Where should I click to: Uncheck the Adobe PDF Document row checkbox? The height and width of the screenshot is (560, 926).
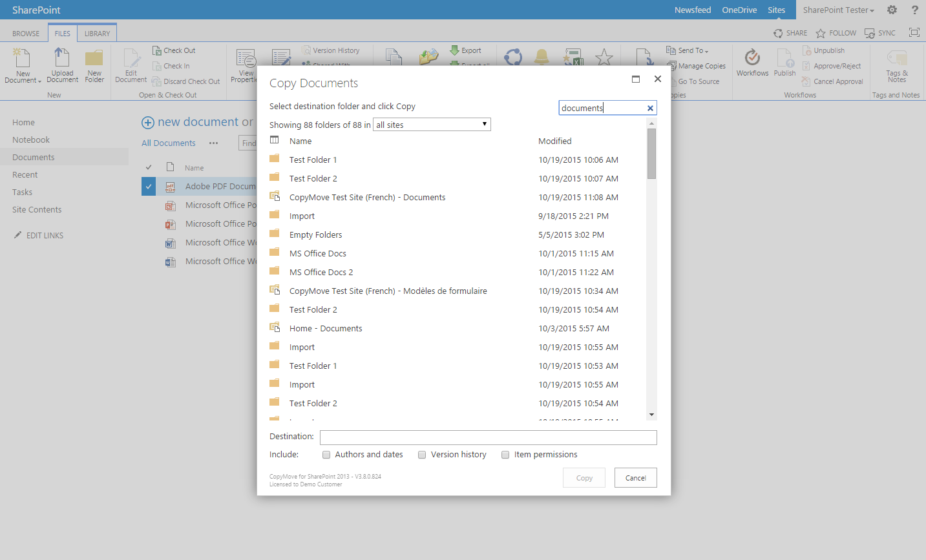click(x=149, y=186)
